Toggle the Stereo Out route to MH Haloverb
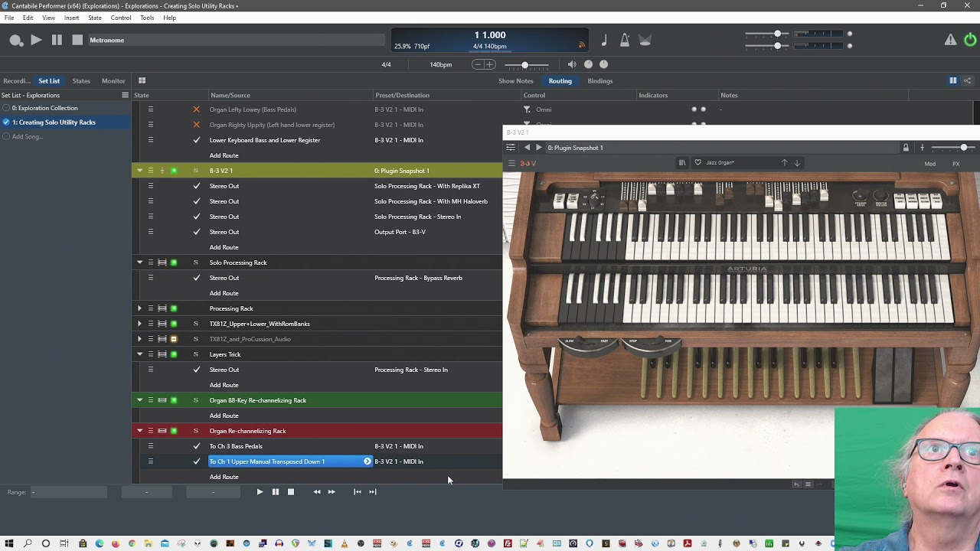 click(197, 201)
